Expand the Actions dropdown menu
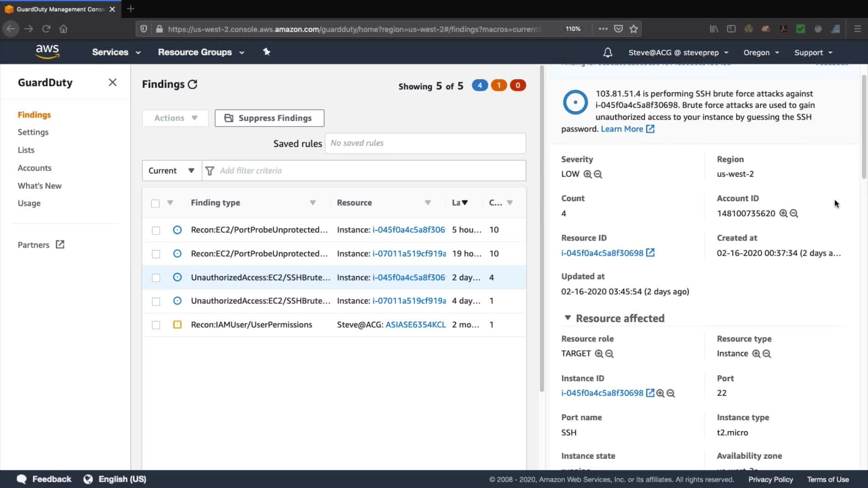This screenshot has width=868, height=488. [175, 118]
